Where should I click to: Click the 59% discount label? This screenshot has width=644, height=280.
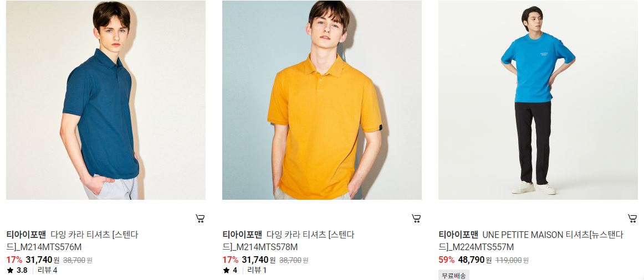[447, 260]
